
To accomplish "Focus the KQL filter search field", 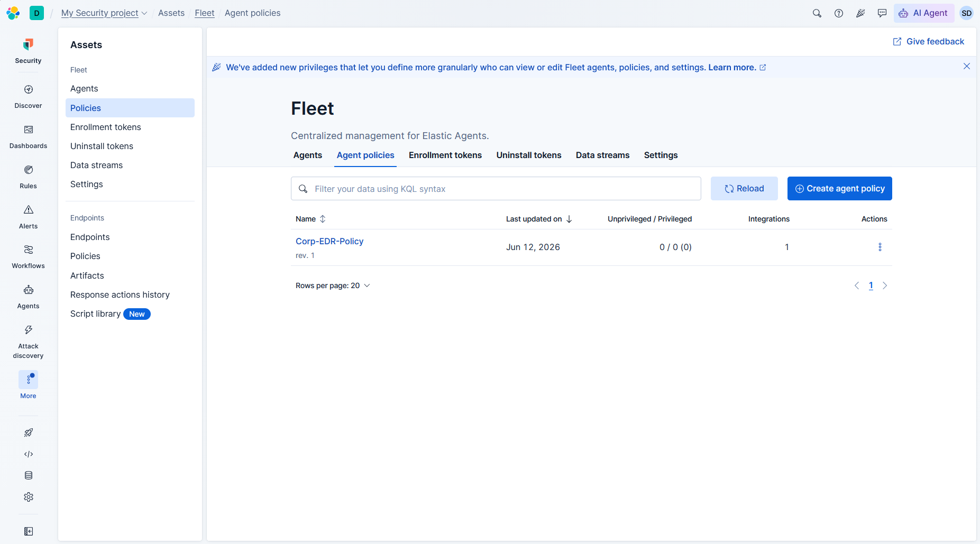I will pos(496,189).
